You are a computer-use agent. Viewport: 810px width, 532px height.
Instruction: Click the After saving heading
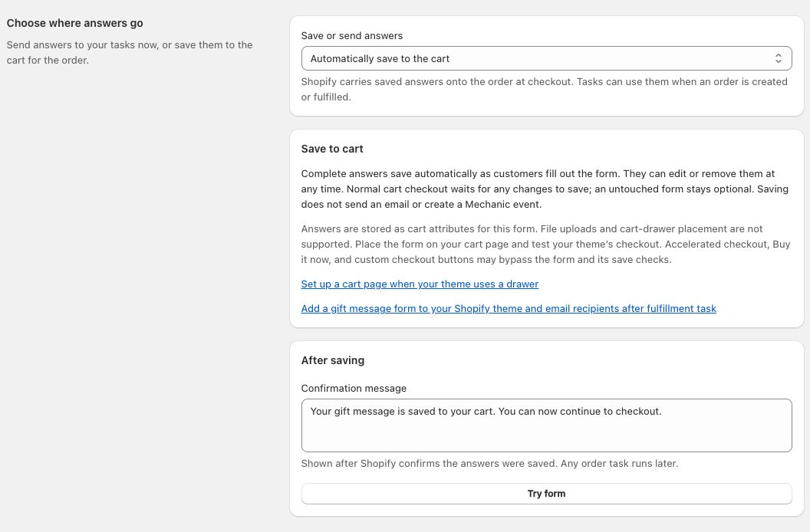[333, 360]
